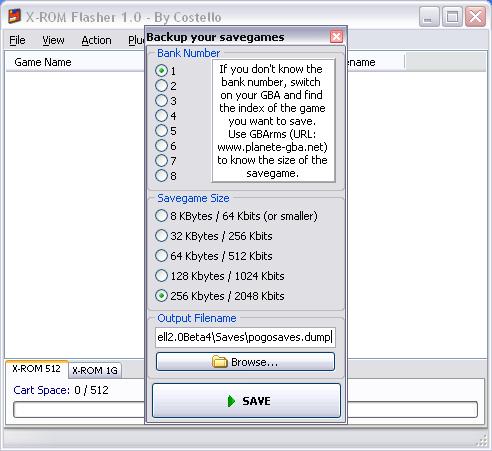Image resolution: width=492 pixels, height=451 pixels.
Task: Click the X-ROM Flasher app icon
Action: pyautogui.click(x=14, y=16)
